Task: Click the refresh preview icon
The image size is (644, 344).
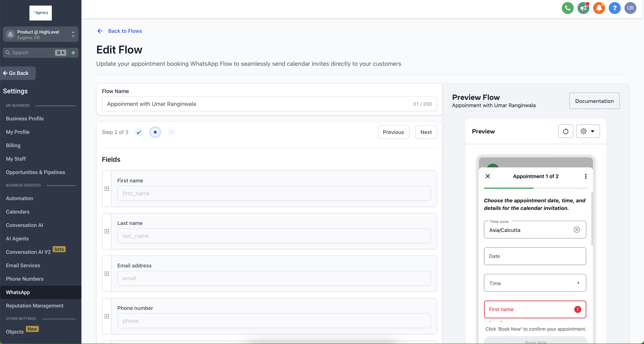Action: 566,131
